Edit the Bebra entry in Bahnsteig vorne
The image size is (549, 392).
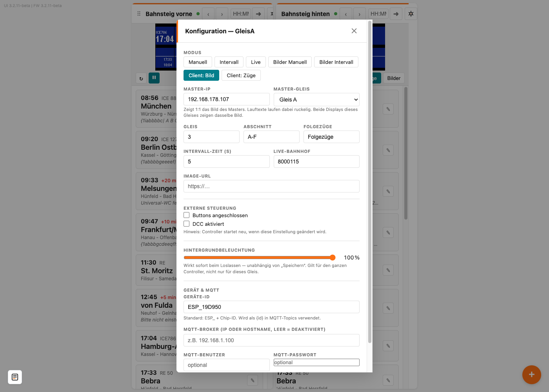[x=253, y=380]
